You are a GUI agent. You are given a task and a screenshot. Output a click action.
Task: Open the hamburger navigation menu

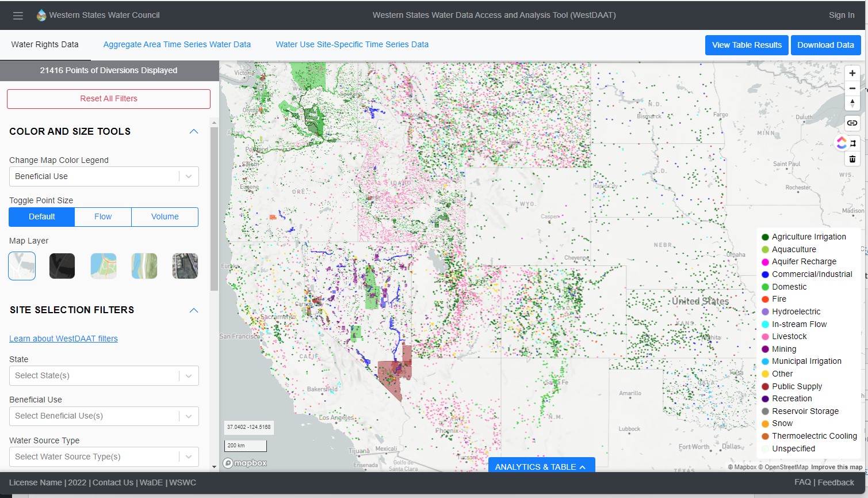(x=18, y=16)
